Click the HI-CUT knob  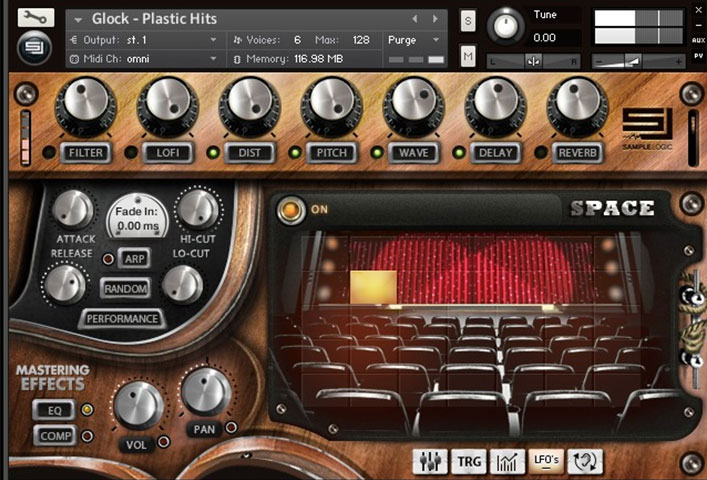coord(198,210)
